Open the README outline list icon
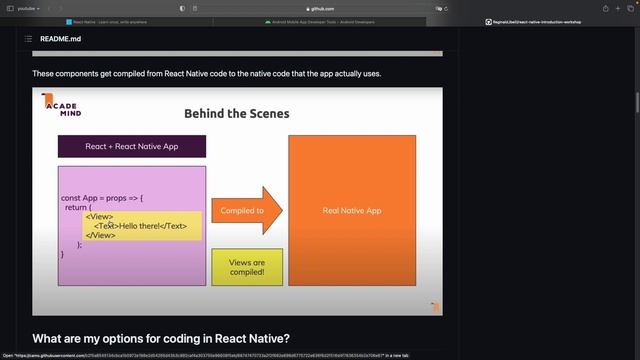 [28, 39]
